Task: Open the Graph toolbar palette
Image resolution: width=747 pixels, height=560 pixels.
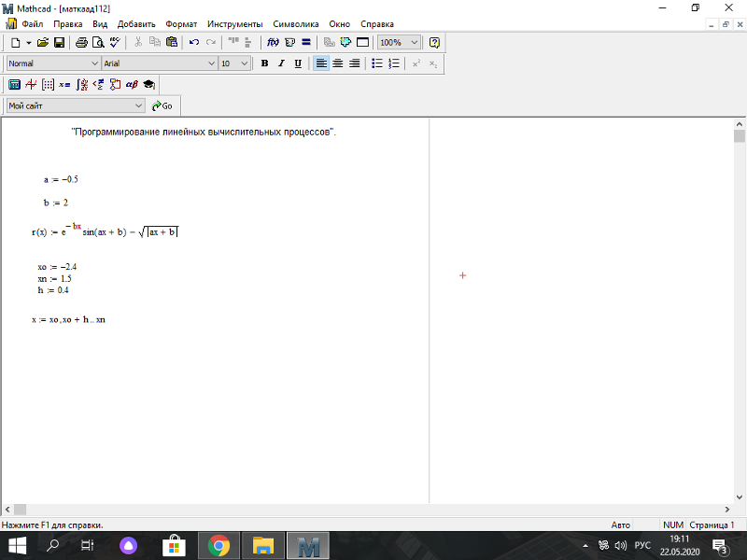Action: (31, 85)
